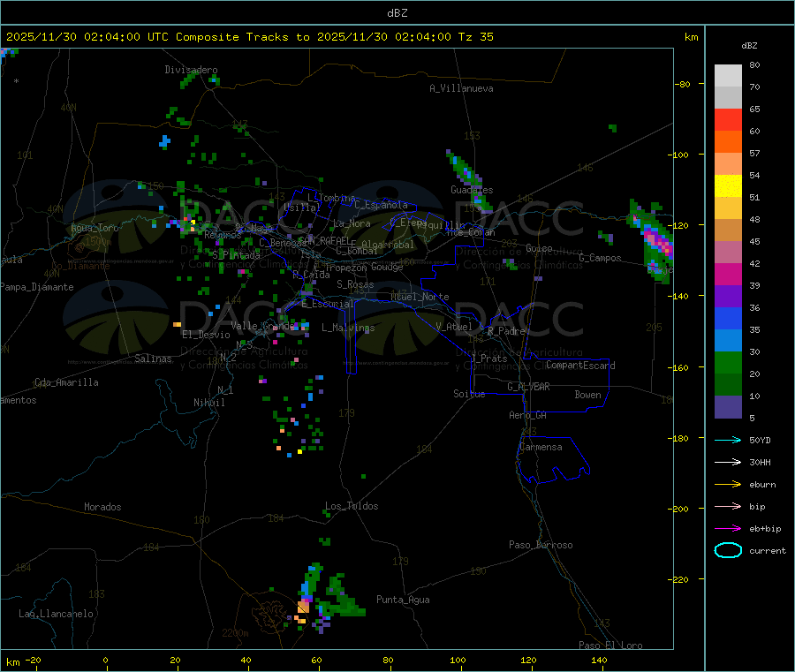Screen dimensions: 795x672
Task: Click the 'L_Malvinas' map label
Action: (348, 328)
